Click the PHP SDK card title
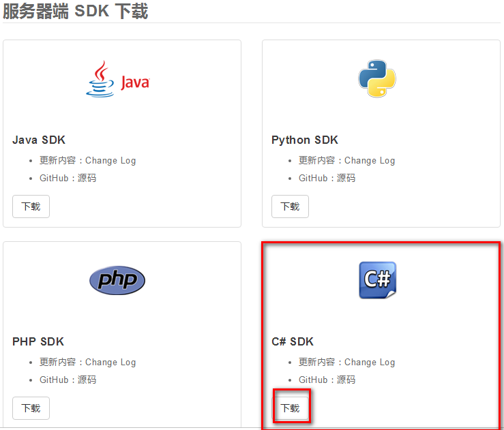The height and width of the screenshot is (430, 504). pos(38,341)
